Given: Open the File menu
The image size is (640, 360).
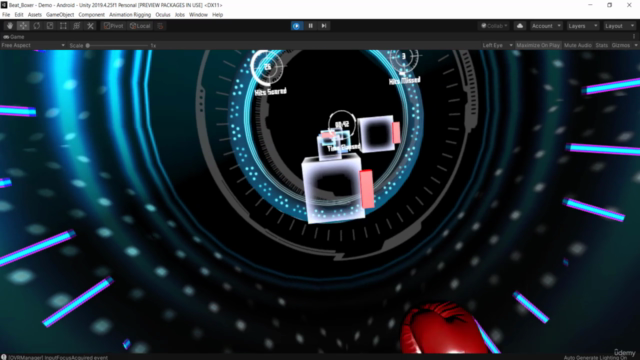Looking at the screenshot, I should (x=6, y=15).
